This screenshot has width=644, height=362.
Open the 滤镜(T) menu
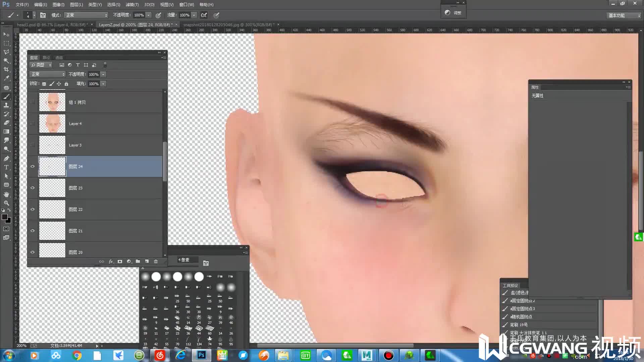(132, 5)
